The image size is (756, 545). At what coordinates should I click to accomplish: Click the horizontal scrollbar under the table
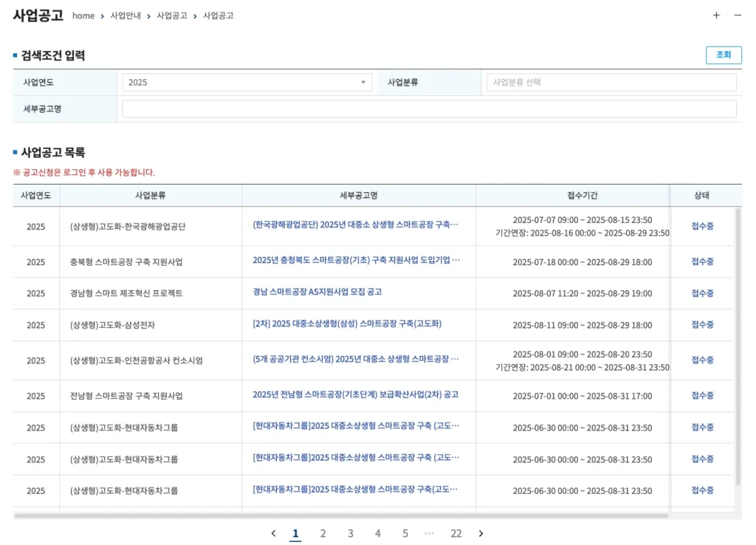(341, 515)
